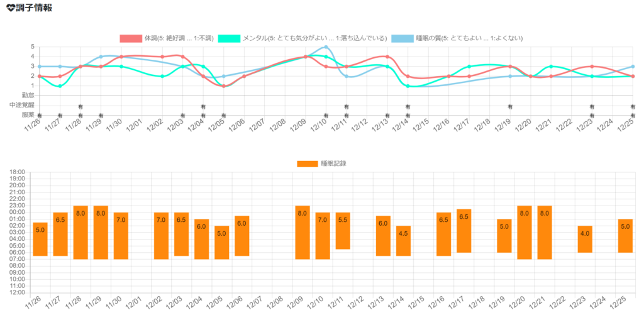Click the 中途覚醒 有 marker on 12/19

click(x=510, y=106)
